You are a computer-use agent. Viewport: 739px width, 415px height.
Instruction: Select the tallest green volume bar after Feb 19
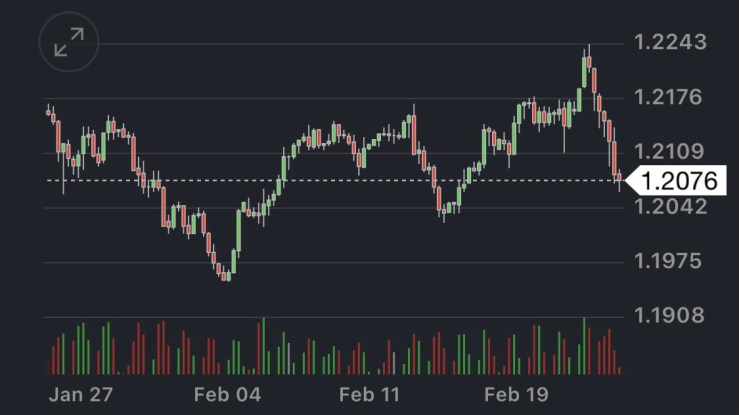point(584,346)
